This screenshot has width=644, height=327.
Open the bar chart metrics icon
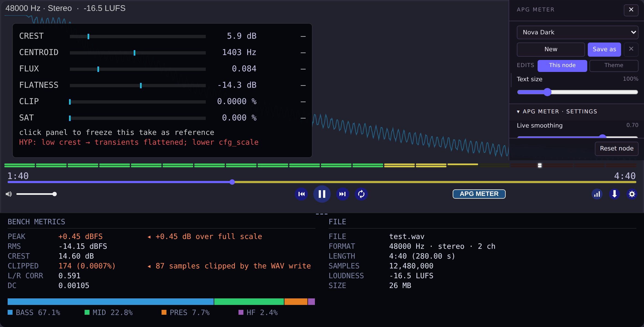(x=597, y=194)
